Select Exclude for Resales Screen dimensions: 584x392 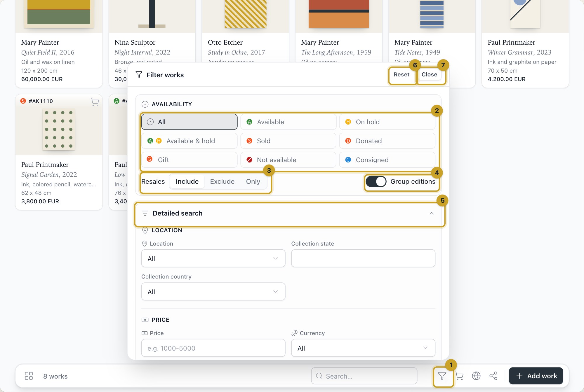pyautogui.click(x=222, y=181)
